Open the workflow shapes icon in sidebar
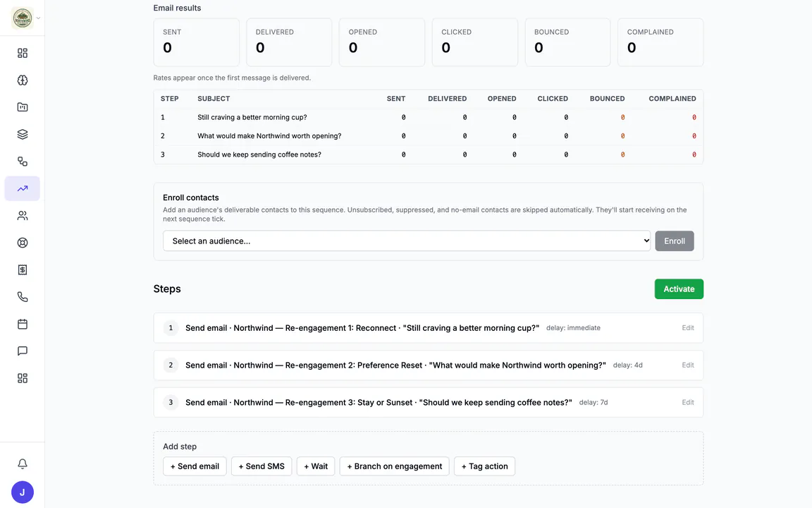The width and height of the screenshot is (812, 508). click(x=23, y=161)
